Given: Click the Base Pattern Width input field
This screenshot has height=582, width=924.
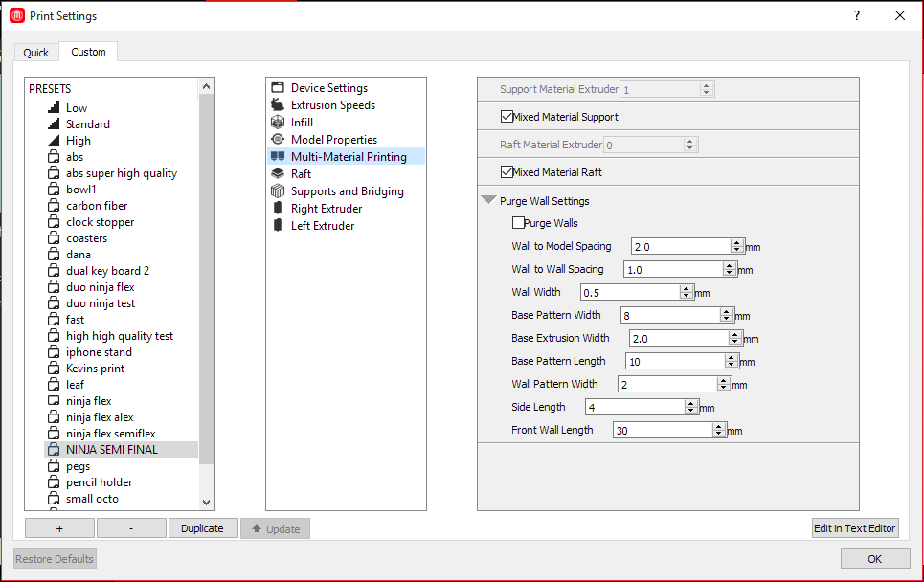Looking at the screenshot, I should coord(668,315).
